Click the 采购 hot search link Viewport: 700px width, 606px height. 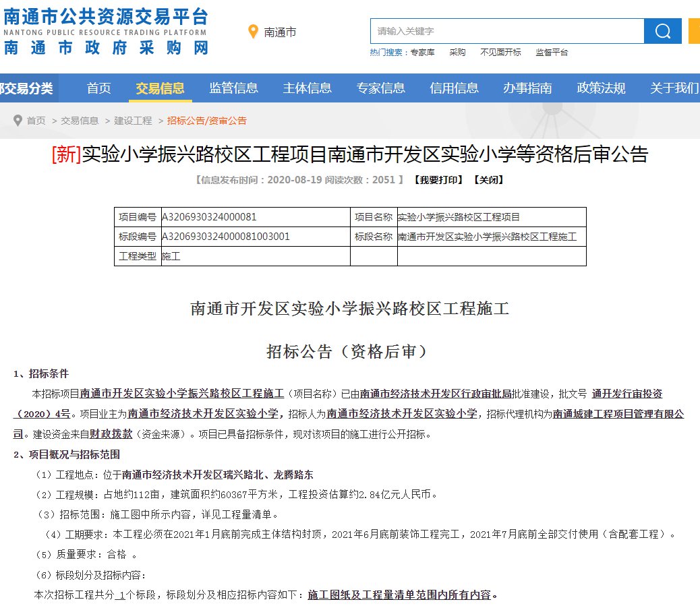(x=457, y=53)
